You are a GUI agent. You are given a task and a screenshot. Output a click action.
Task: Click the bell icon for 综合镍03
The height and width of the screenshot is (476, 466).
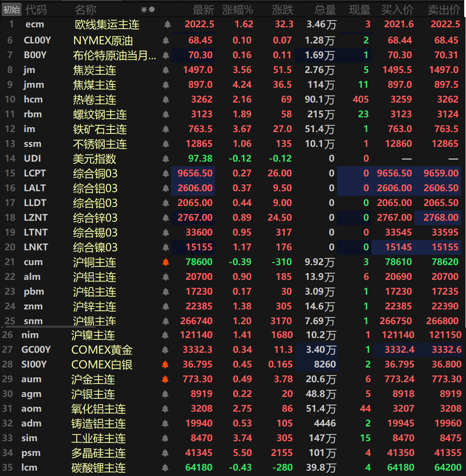[x=165, y=247]
